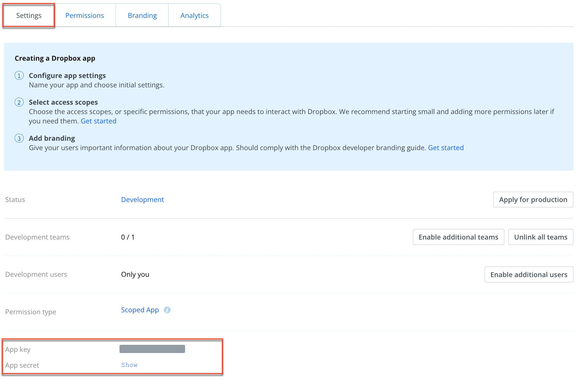588x380 pixels.
Task: Click Unlink all teams button
Action: (541, 237)
